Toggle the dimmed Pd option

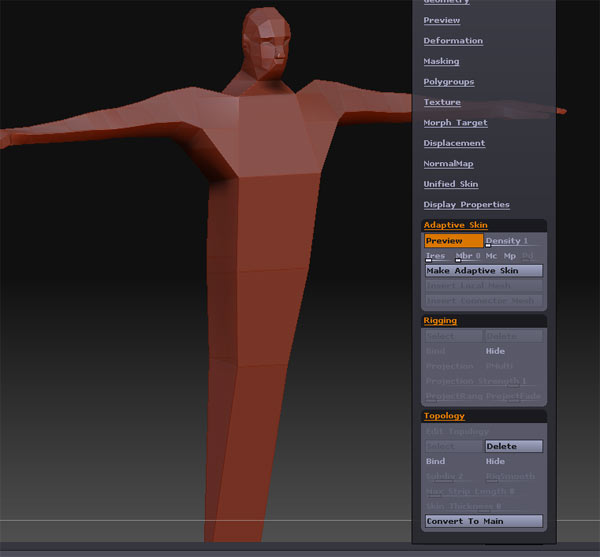coord(528,256)
